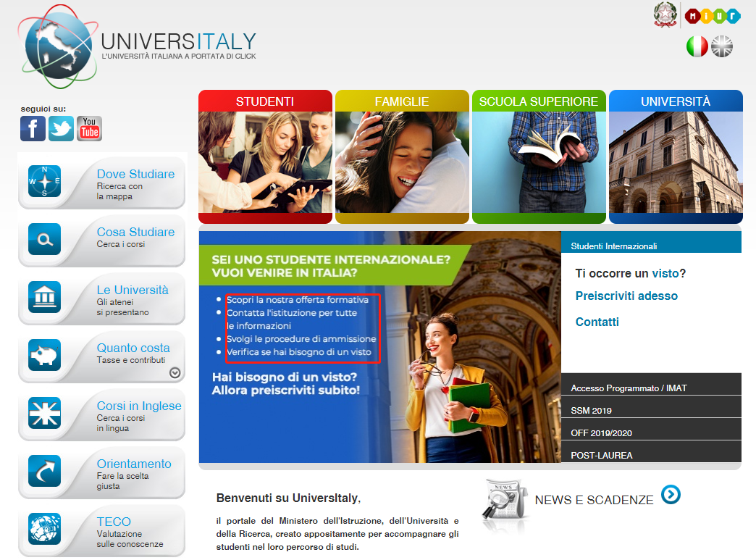This screenshot has width=756, height=560.
Task: Click the piggy bank icon for Quanto costa
Action: [x=44, y=355]
